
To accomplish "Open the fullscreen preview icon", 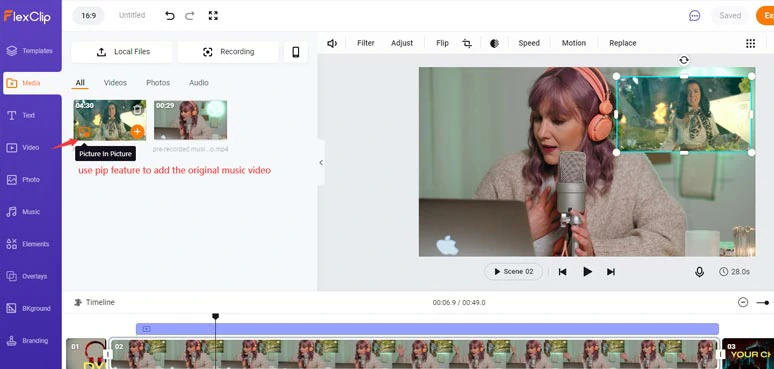I will (x=213, y=15).
